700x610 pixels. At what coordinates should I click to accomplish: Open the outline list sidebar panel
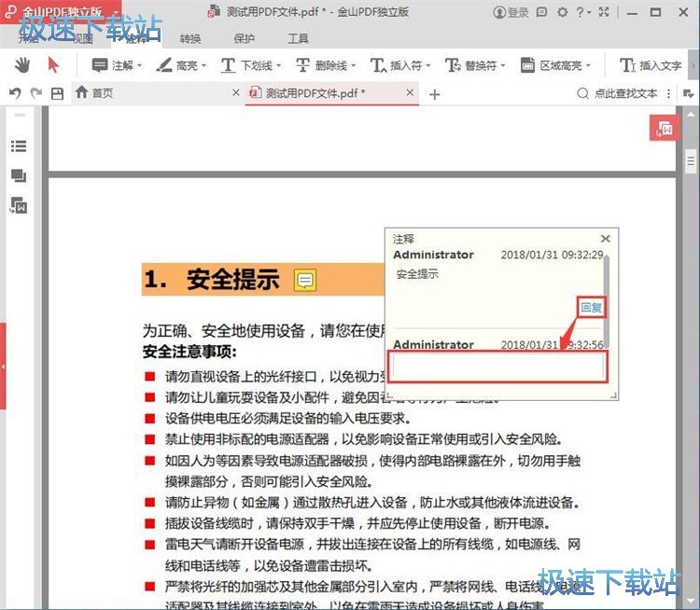19,146
